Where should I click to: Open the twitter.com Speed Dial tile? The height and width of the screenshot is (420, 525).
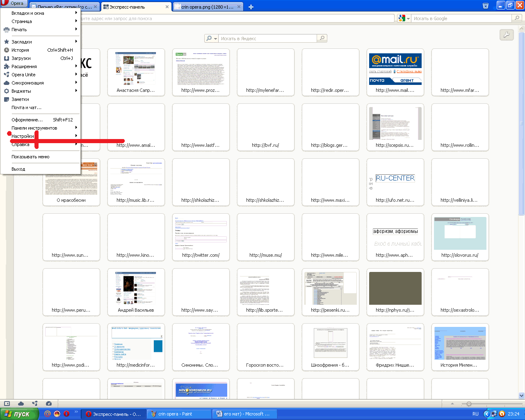201,237
